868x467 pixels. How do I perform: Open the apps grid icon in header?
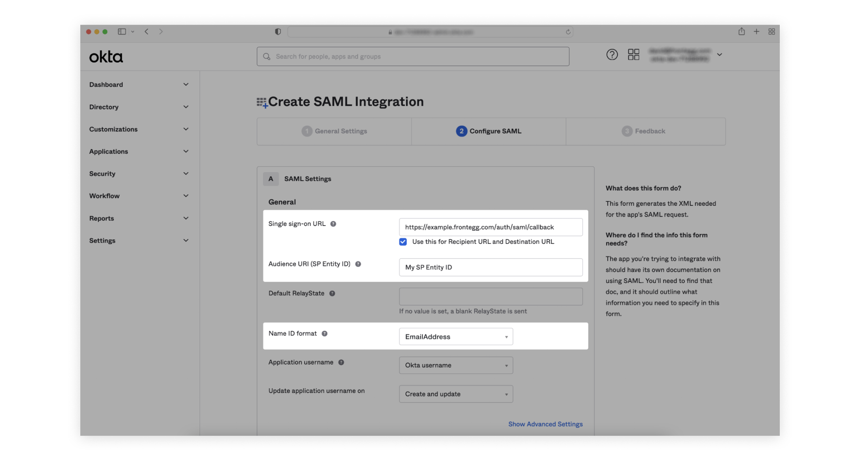[633, 55]
